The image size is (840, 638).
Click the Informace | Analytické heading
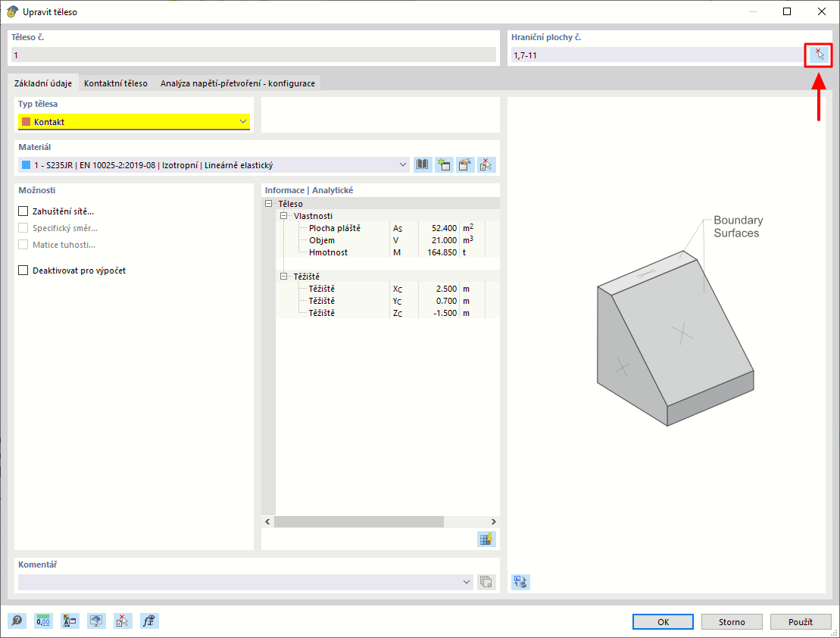click(x=309, y=190)
